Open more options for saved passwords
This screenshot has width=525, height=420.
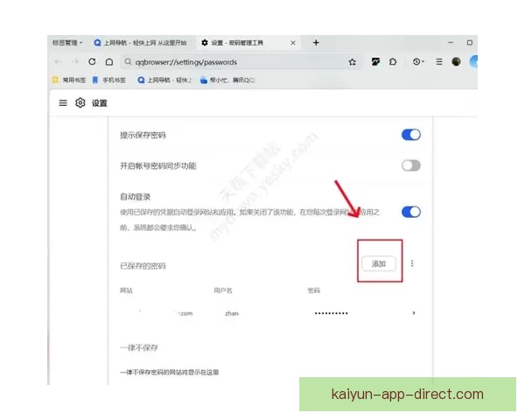point(412,263)
